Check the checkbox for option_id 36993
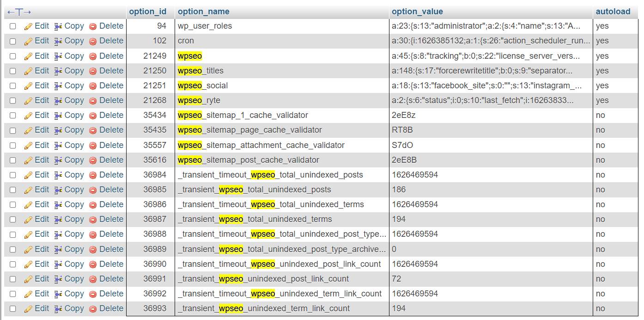 (12, 308)
